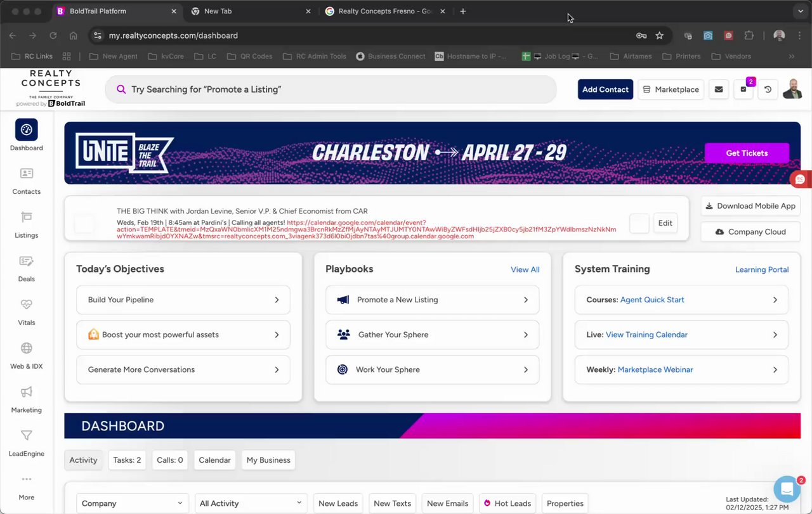Open the mail envelope icon in header

(718, 89)
